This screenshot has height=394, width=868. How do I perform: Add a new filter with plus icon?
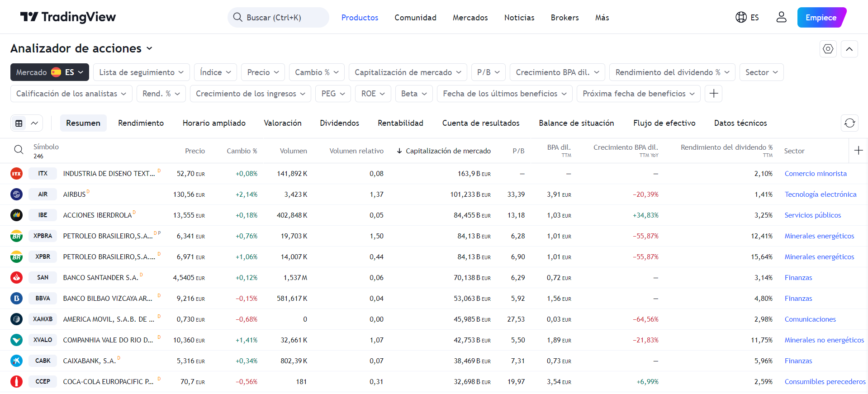pos(713,94)
